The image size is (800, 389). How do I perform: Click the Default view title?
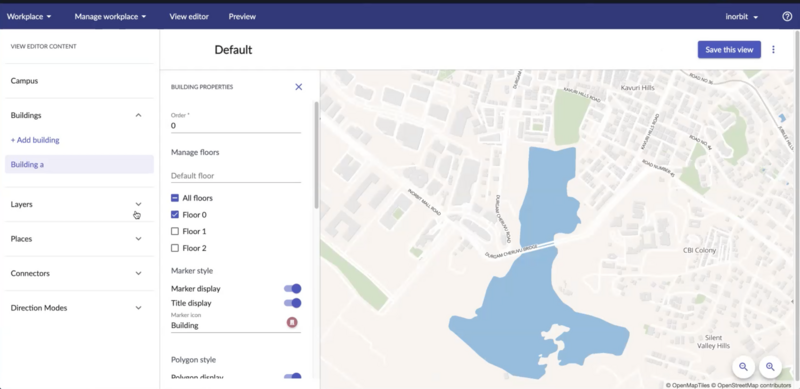click(233, 50)
